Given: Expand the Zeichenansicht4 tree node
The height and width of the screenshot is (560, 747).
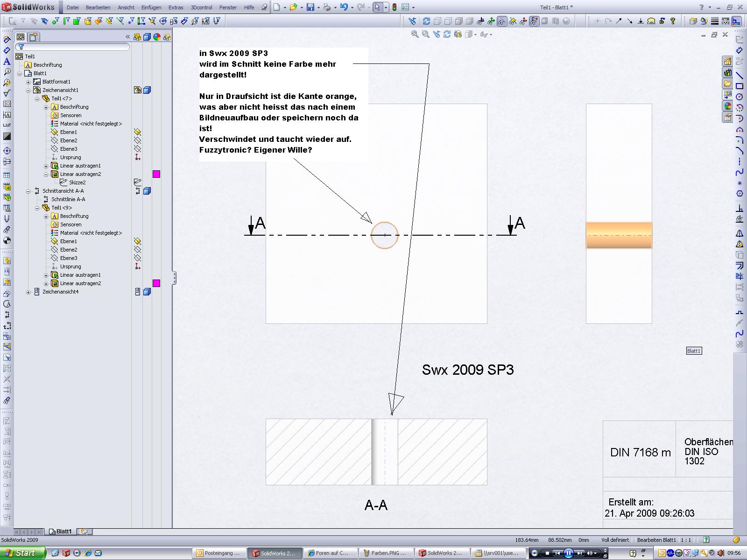Looking at the screenshot, I should (x=28, y=292).
